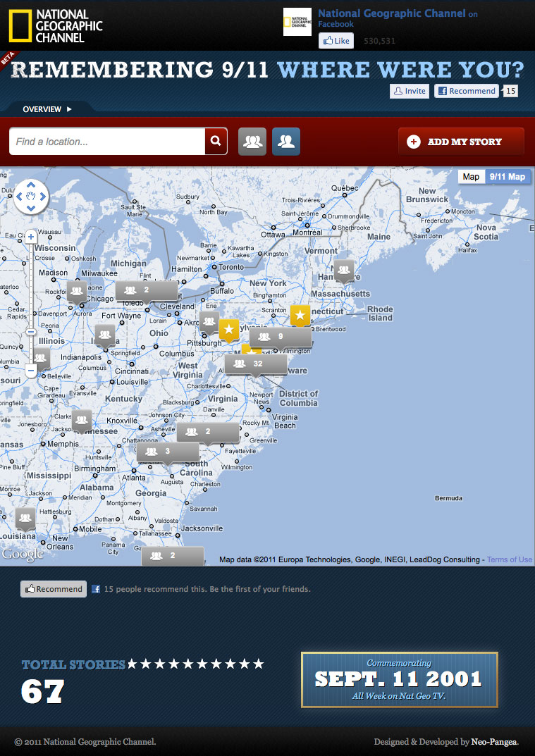Like National Geographic Channel on Facebook

tap(336, 41)
